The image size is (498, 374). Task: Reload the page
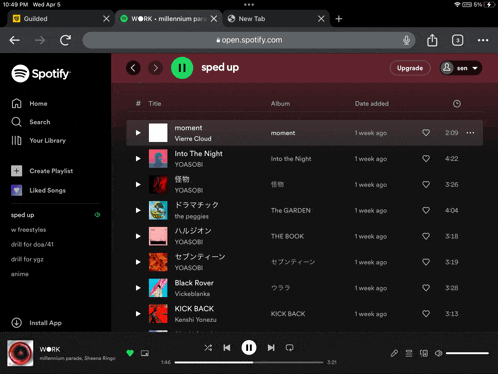(x=65, y=40)
